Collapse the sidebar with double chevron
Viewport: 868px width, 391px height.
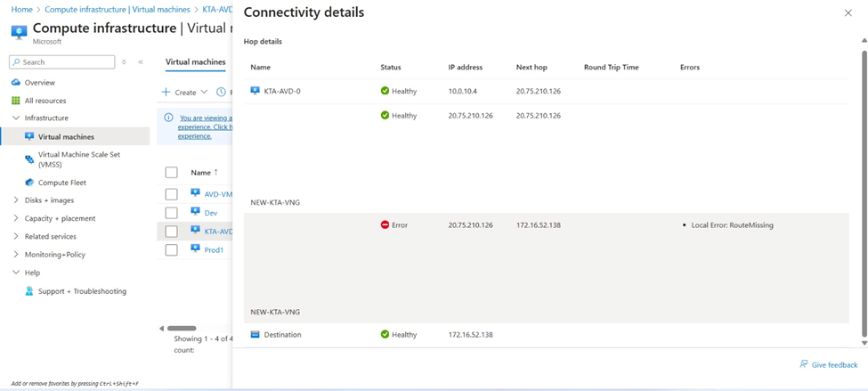[x=141, y=62]
